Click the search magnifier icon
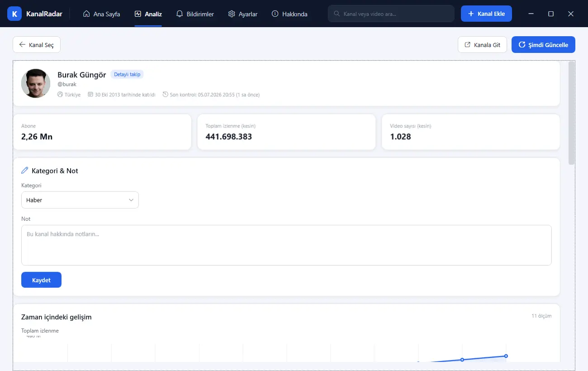This screenshot has width=588, height=371. click(x=337, y=14)
